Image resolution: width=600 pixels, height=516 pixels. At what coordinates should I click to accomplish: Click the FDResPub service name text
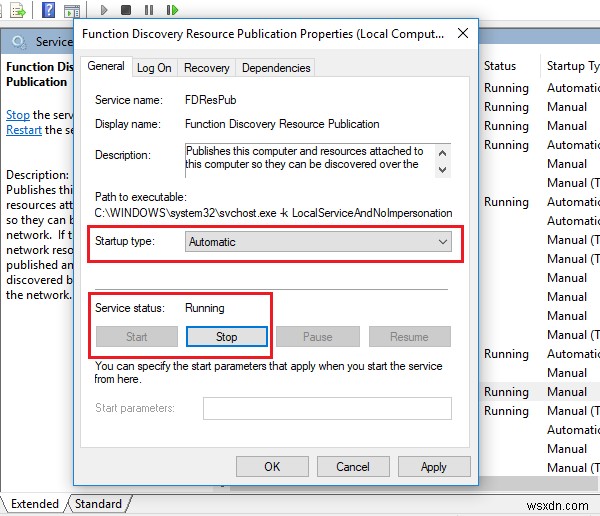210,100
